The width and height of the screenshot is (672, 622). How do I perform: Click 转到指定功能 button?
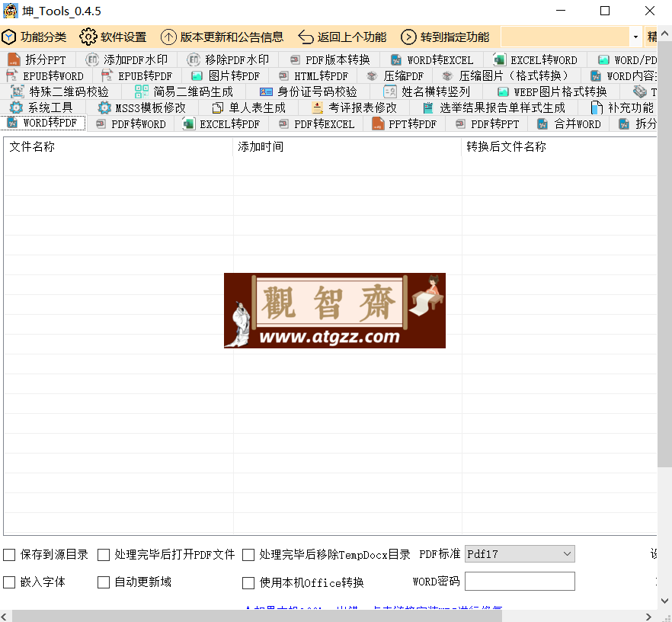445,37
